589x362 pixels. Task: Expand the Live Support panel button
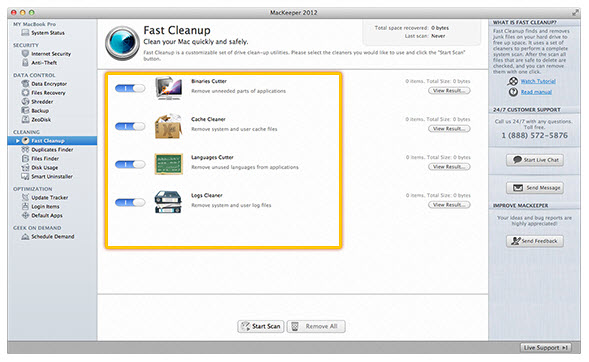(546, 348)
